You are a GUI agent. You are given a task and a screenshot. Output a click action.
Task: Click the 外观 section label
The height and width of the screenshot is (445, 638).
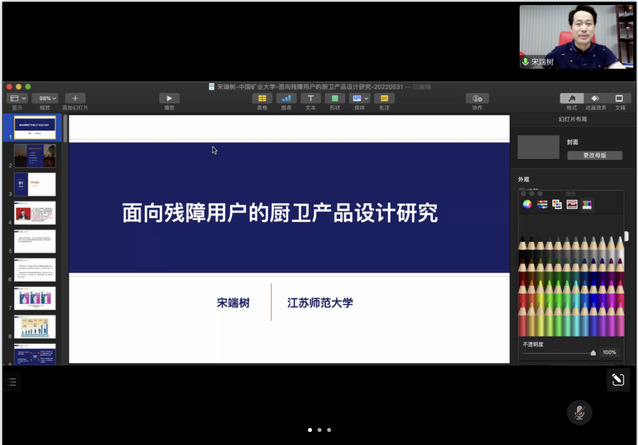[524, 179]
